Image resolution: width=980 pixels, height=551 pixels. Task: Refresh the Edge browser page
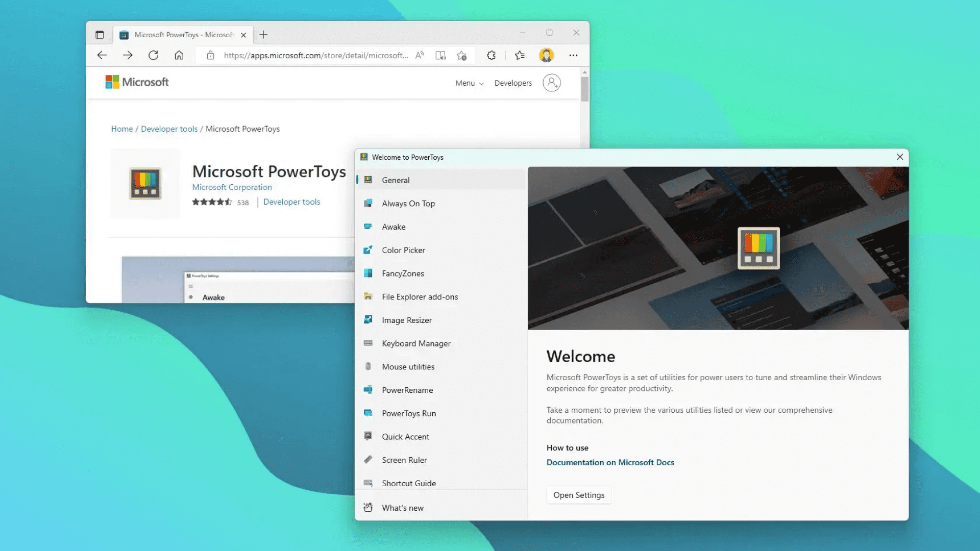[153, 55]
